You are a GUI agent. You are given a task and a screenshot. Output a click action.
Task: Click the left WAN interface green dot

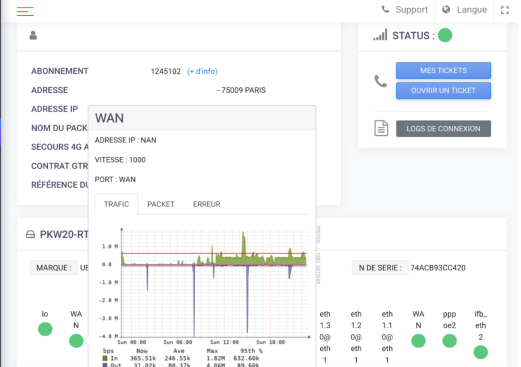click(x=76, y=341)
